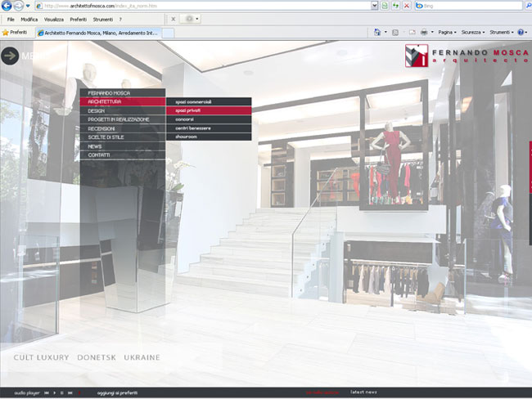Select SCELTE DI STILE menu item
The image size is (532, 399).
pos(123,137)
